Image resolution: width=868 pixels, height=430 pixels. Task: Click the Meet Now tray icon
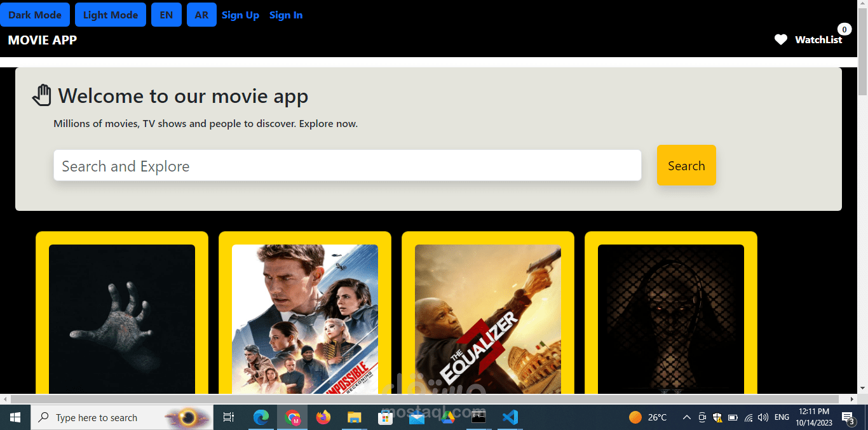(702, 417)
